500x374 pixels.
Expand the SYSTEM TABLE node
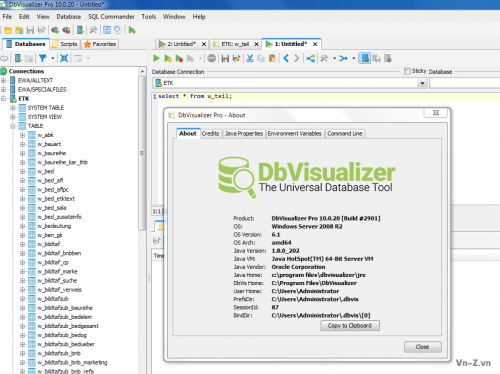point(13,108)
